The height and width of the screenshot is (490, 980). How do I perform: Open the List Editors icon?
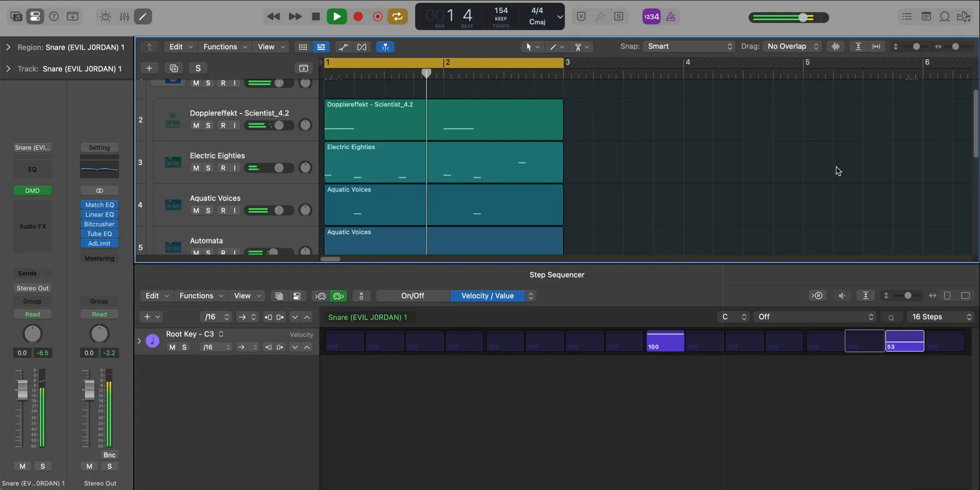click(x=907, y=16)
